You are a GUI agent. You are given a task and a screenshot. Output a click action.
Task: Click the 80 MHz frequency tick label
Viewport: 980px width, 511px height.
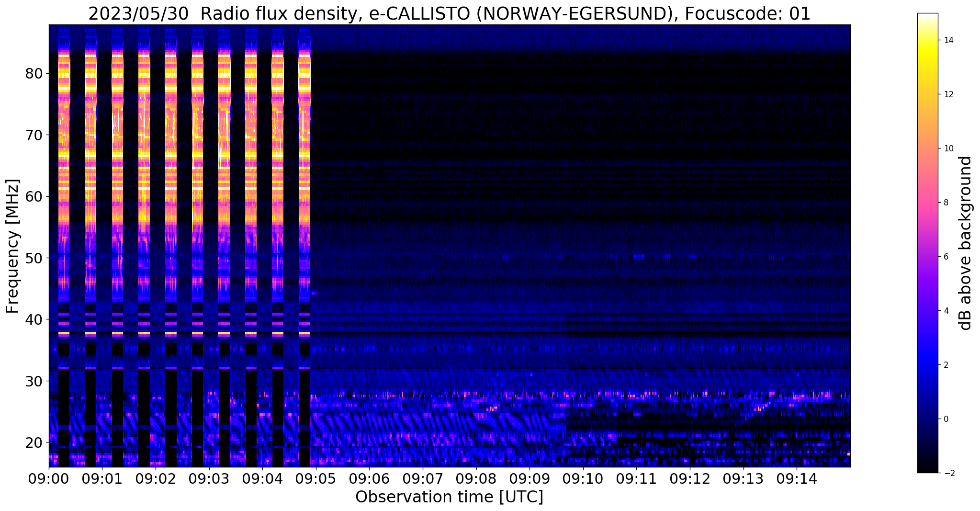pyautogui.click(x=34, y=74)
